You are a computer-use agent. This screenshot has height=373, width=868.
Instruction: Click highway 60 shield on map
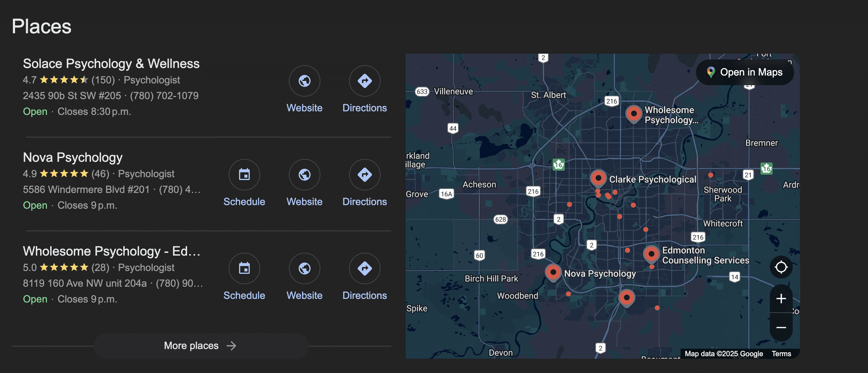480,256
